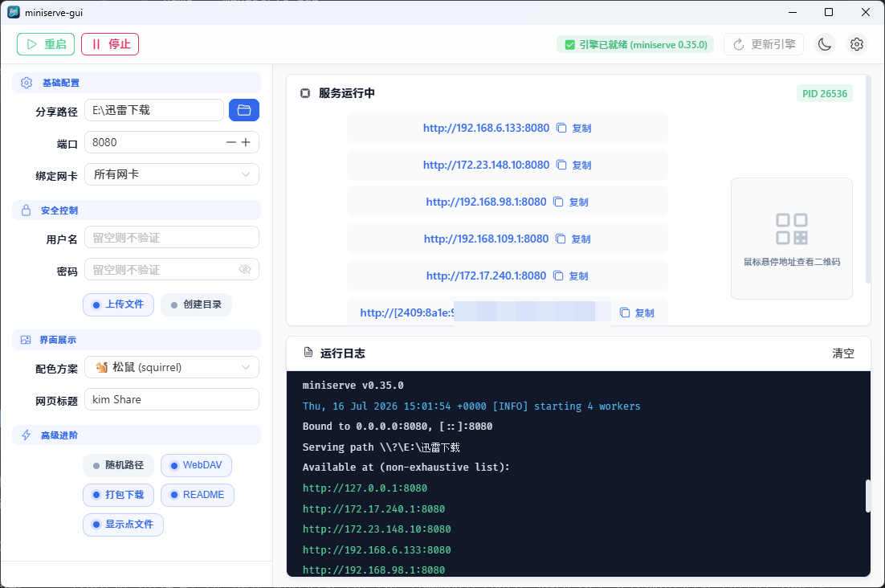Click the squirrel emoji in color scheme
The width and height of the screenshot is (885, 588).
click(102, 367)
